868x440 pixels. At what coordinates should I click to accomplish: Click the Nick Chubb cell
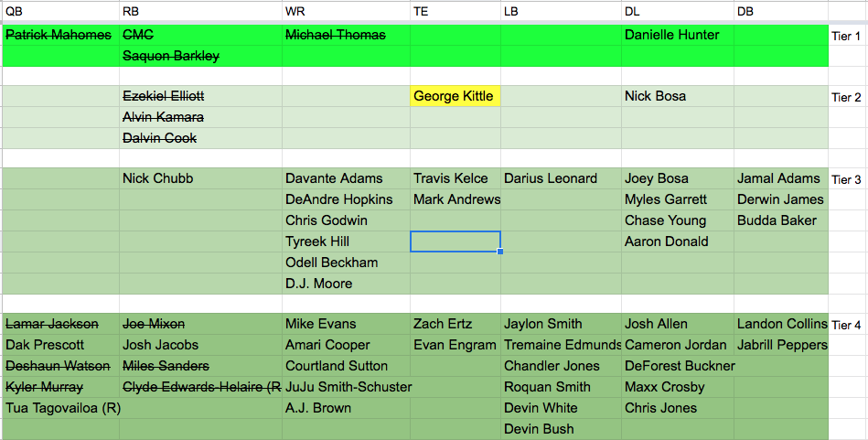[200, 178]
